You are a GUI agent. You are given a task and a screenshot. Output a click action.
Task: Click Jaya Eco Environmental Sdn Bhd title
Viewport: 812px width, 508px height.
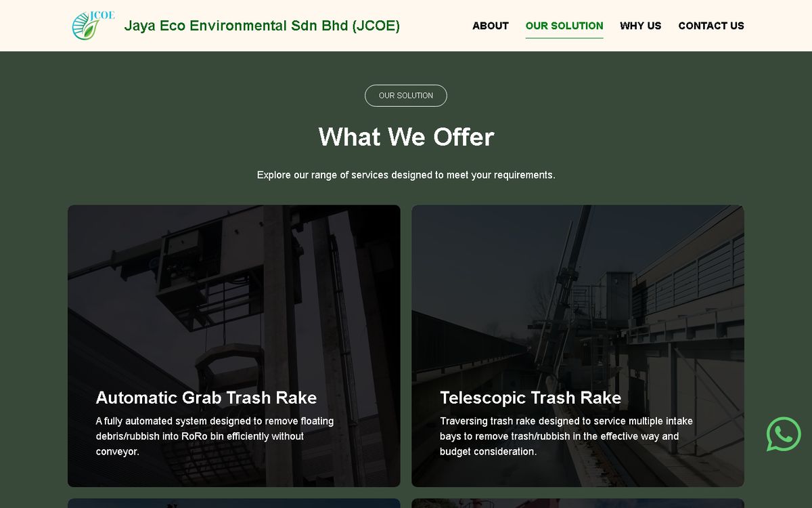point(262,26)
